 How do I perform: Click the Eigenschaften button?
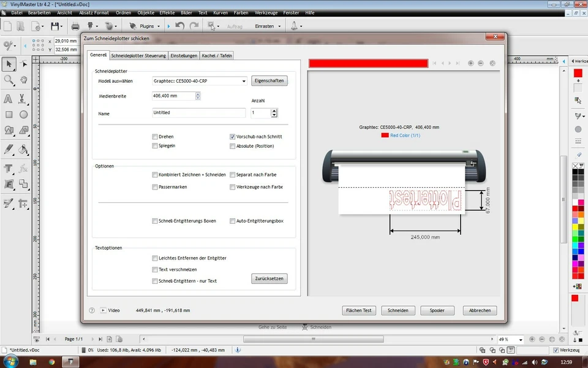[269, 80]
